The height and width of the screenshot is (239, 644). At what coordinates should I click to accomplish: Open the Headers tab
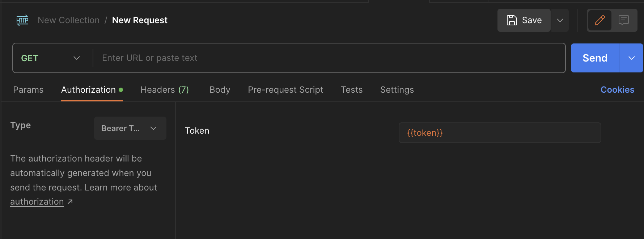(x=165, y=89)
